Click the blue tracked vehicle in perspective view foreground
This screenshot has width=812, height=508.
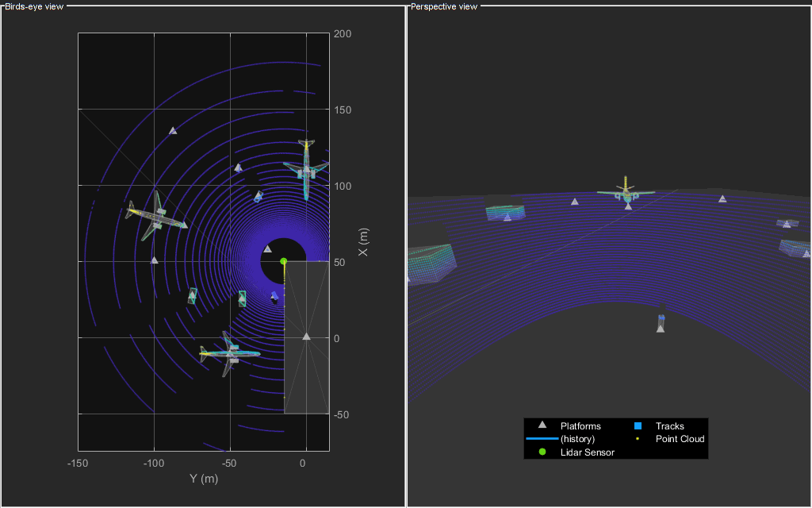click(x=661, y=322)
